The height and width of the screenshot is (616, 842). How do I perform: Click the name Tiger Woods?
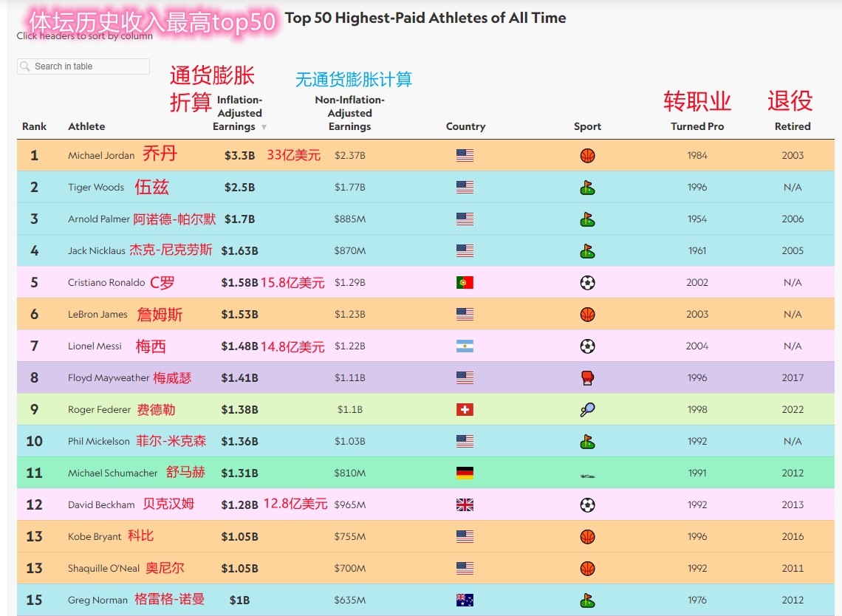[x=95, y=187]
